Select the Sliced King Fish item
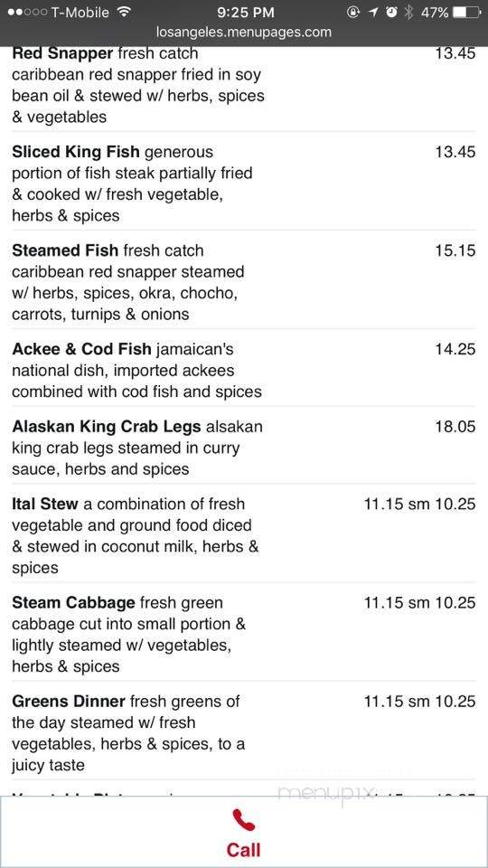 [243, 184]
